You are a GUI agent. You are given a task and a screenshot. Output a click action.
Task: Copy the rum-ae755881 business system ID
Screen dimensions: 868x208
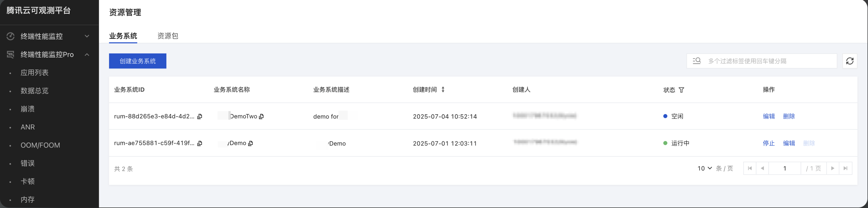pyautogui.click(x=200, y=143)
